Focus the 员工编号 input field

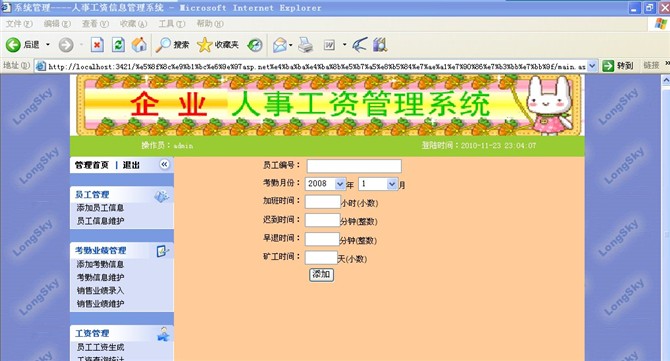click(x=354, y=166)
